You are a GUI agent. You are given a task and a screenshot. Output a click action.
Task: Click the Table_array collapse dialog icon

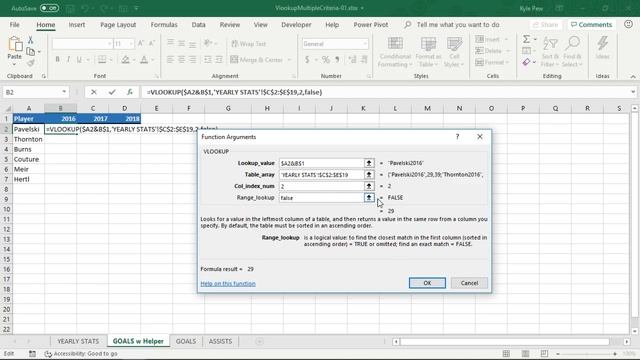pyautogui.click(x=369, y=175)
